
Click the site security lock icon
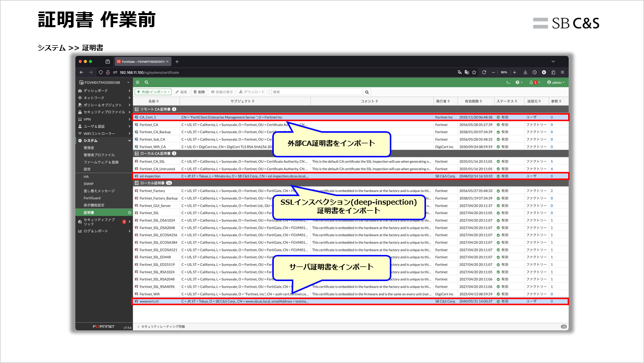pos(108,72)
